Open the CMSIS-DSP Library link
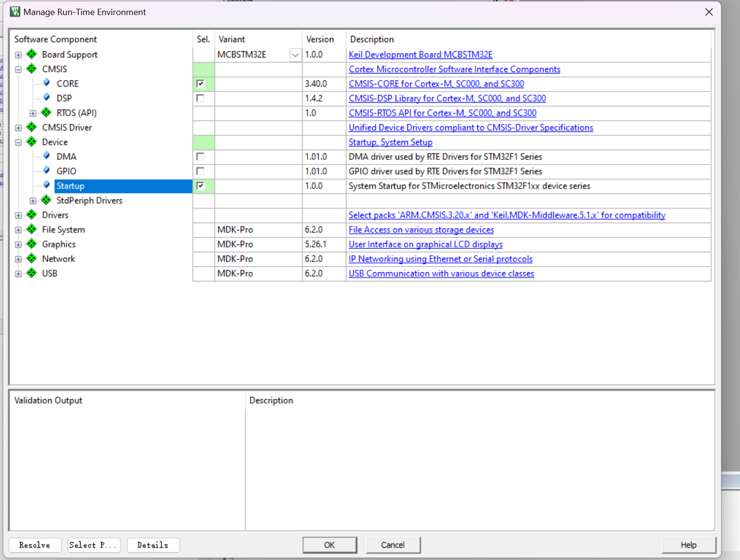 point(447,99)
